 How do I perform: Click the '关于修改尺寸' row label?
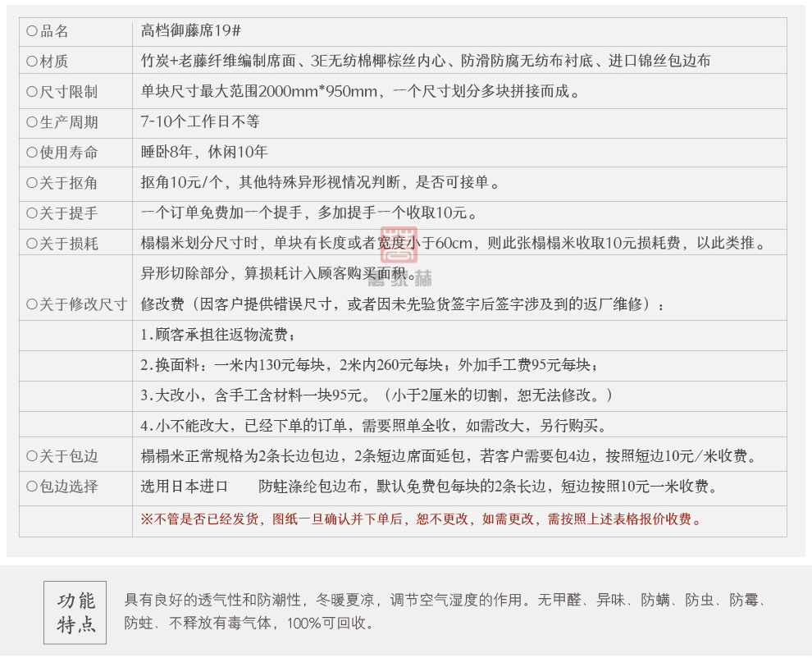point(76,304)
